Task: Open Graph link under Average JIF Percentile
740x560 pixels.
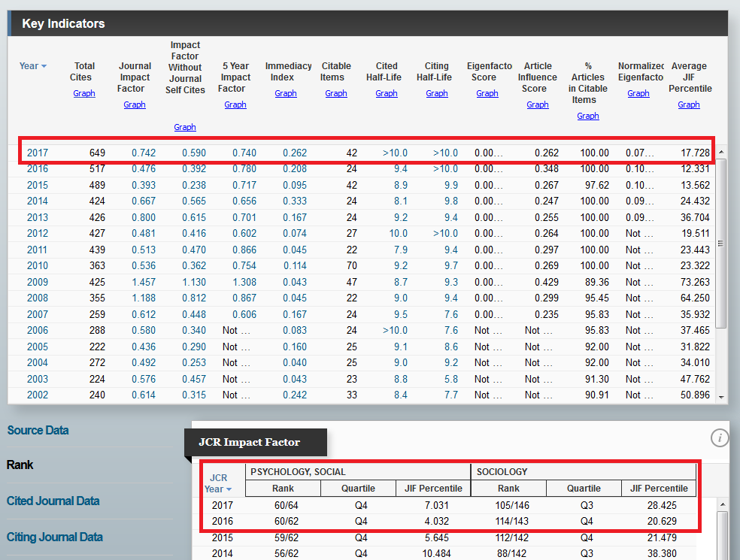Action: click(x=689, y=104)
